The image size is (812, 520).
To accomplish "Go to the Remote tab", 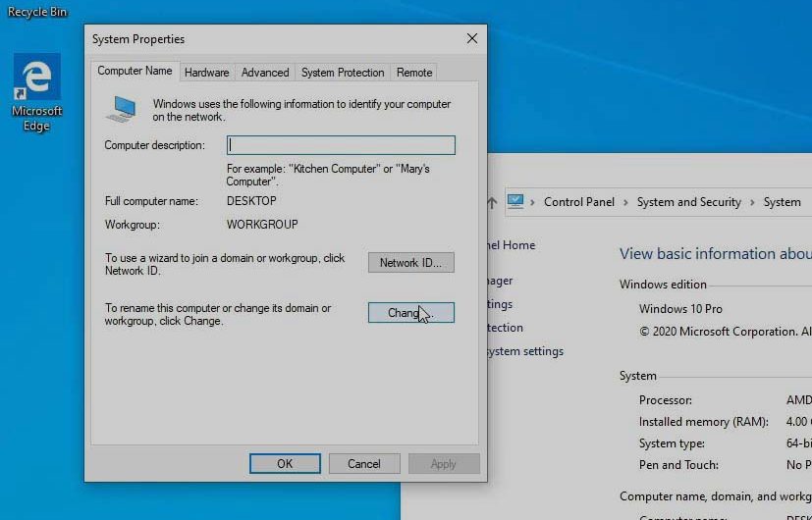I will [x=414, y=73].
